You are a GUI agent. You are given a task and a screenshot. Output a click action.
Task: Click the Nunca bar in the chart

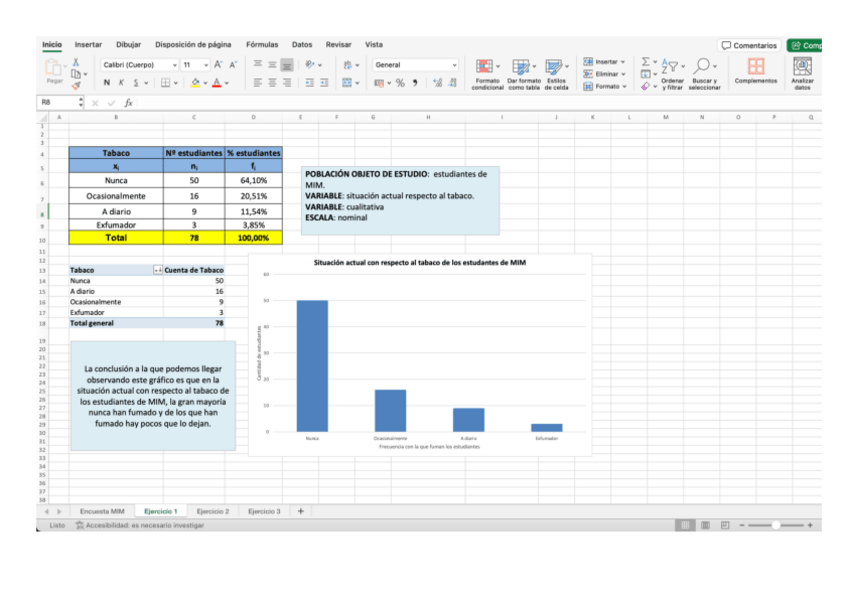[312, 365]
